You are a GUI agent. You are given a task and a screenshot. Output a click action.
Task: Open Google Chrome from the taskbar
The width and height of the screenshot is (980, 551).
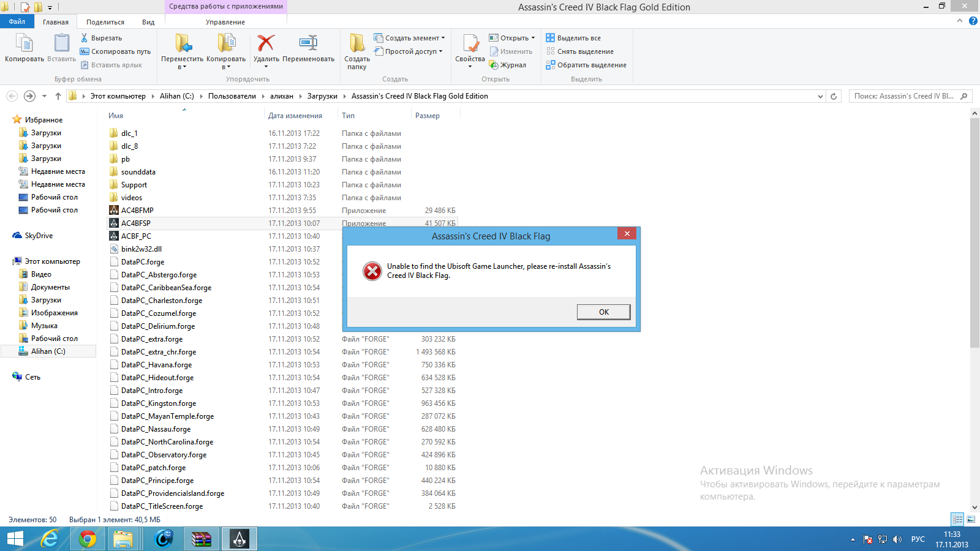(88, 539)
